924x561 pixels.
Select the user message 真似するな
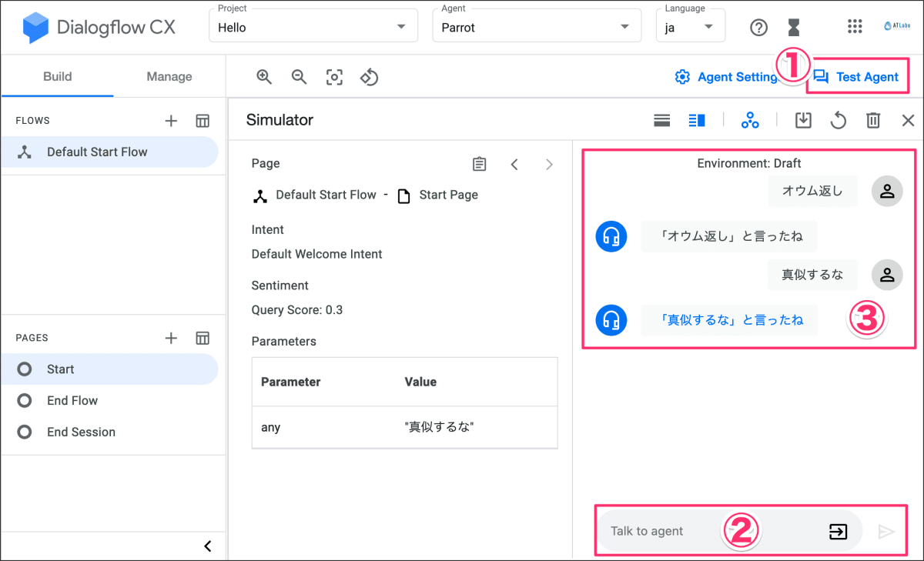[812, 274]
